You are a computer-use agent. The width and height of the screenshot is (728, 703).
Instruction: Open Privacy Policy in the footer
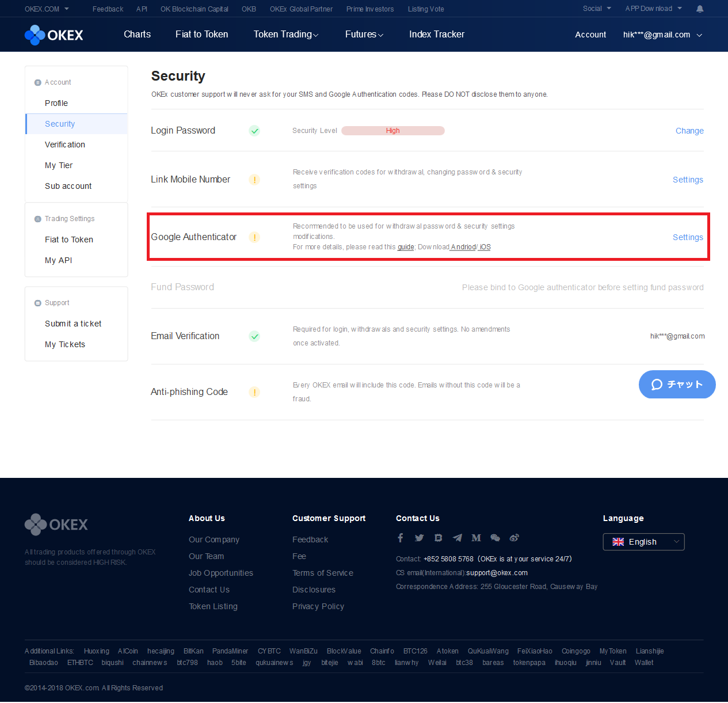click(x=318, y=606)
